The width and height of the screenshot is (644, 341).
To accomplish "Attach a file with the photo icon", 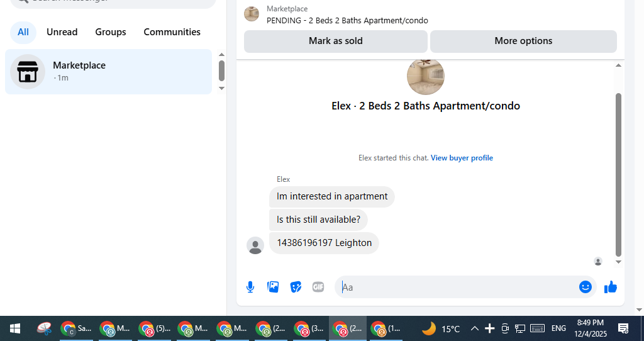I will tap(273, 287).
